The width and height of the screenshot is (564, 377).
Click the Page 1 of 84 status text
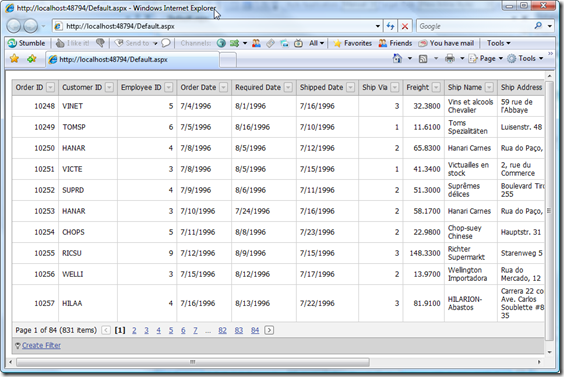tap(56, 330)
